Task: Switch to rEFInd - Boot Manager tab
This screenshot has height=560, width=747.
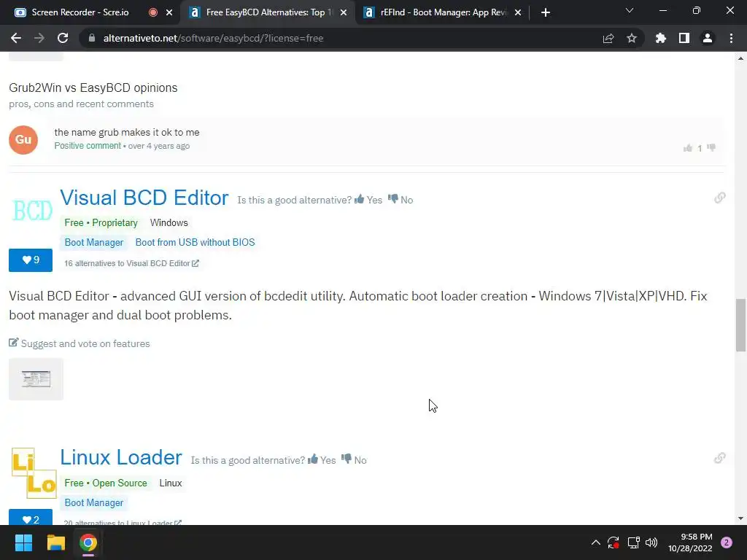Action: 442,12
